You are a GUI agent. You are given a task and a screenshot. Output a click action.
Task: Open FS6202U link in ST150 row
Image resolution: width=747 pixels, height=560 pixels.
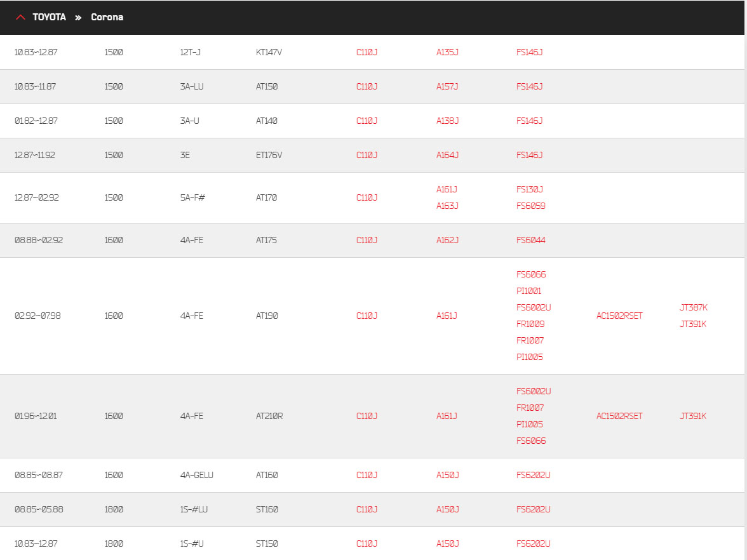534,543
